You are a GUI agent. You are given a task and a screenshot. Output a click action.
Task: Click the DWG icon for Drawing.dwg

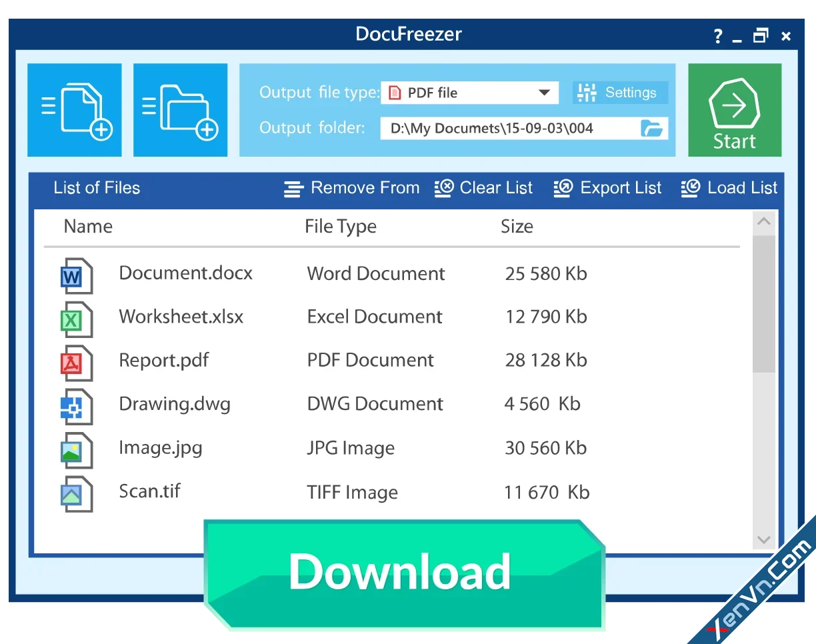pyautogui.click(x=75, y=407)
